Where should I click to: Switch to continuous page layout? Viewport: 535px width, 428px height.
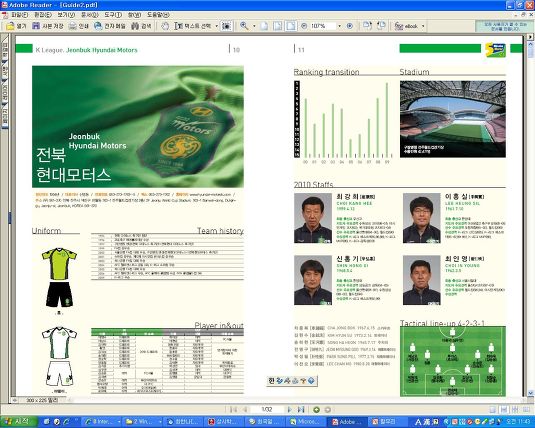tap(504, 410)
